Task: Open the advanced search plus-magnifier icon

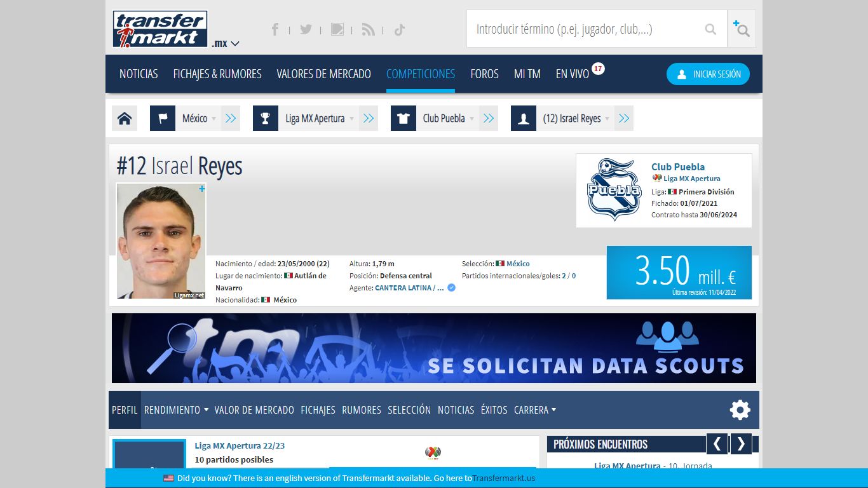Action: [x=742, y=29]
